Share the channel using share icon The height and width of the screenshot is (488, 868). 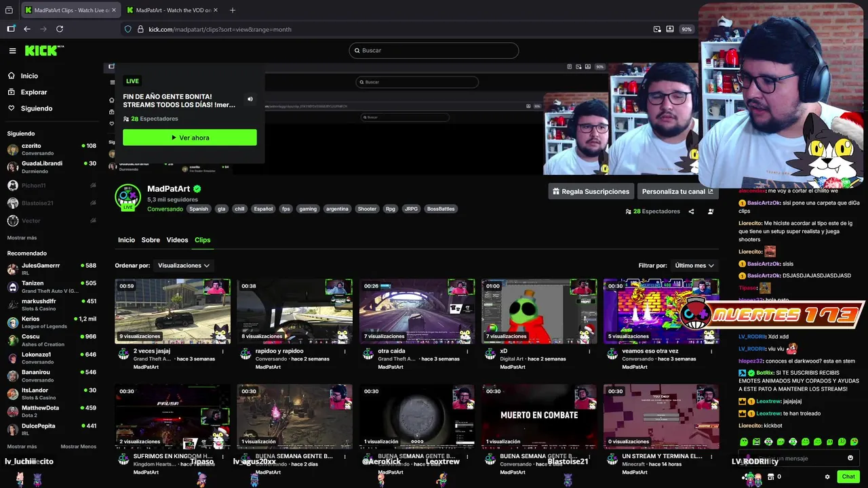coord(691,211)
